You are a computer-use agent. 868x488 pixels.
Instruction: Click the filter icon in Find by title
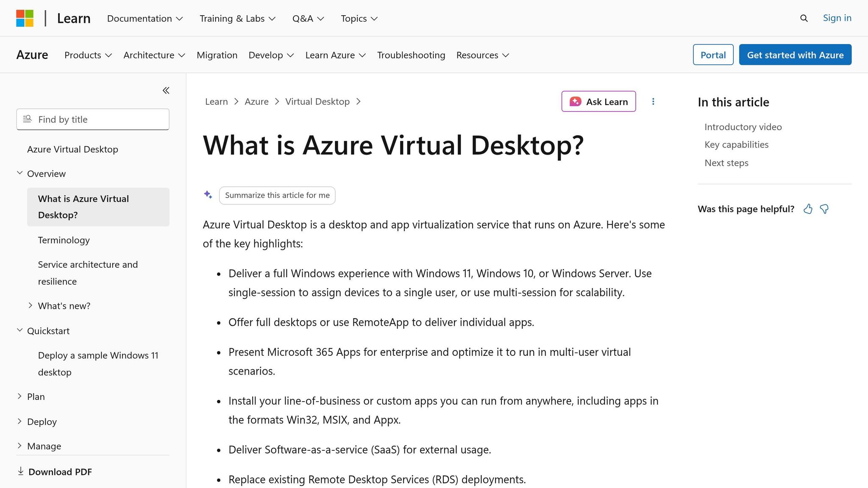click(28, 119)
